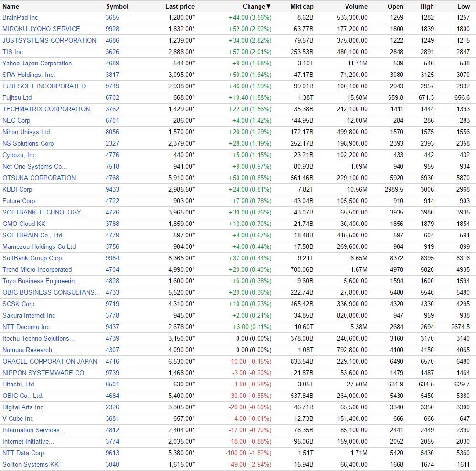Viewport: 476px width, 471px height.
Task: Click symbol 6702 link
Action: 112,98
